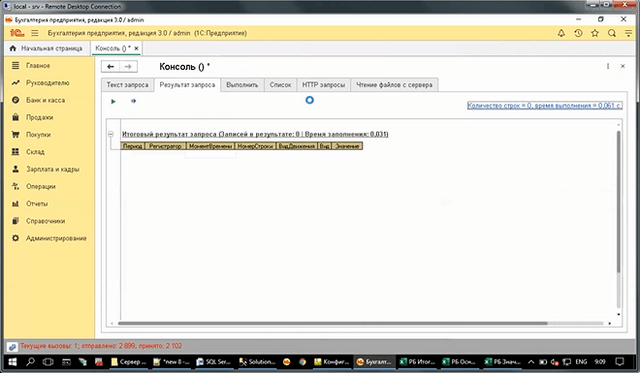
Task: Select the Регистратор column header
Action: (x=165, y=146)
